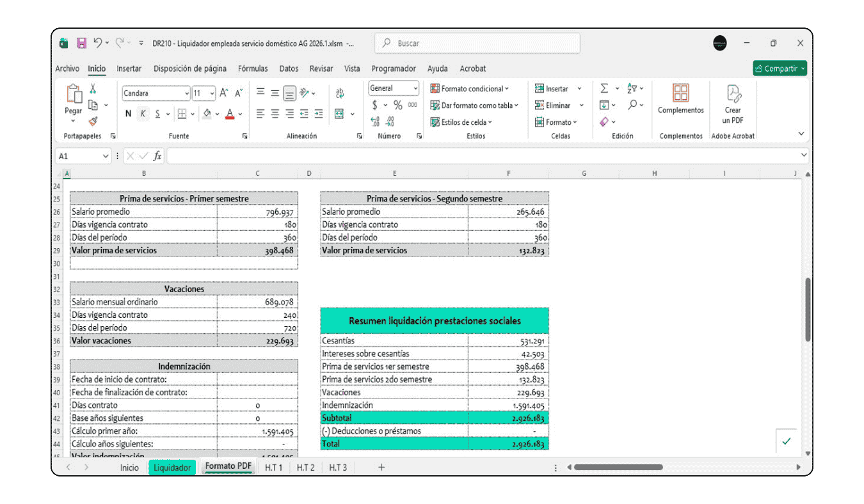The image size is (864, 504).
Task: Click the Crear un PDF icon
Action: coord(733,106)
